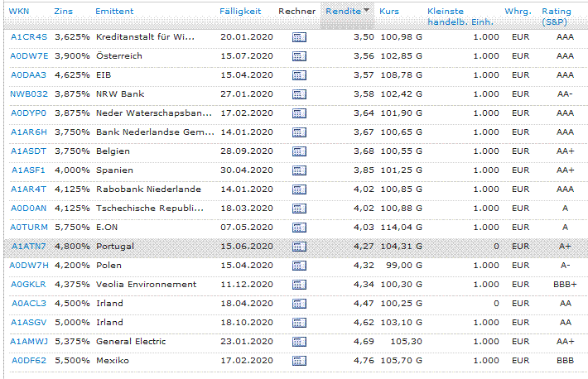
Task: Open bond WKN A1AR6H
Action: 29,132
